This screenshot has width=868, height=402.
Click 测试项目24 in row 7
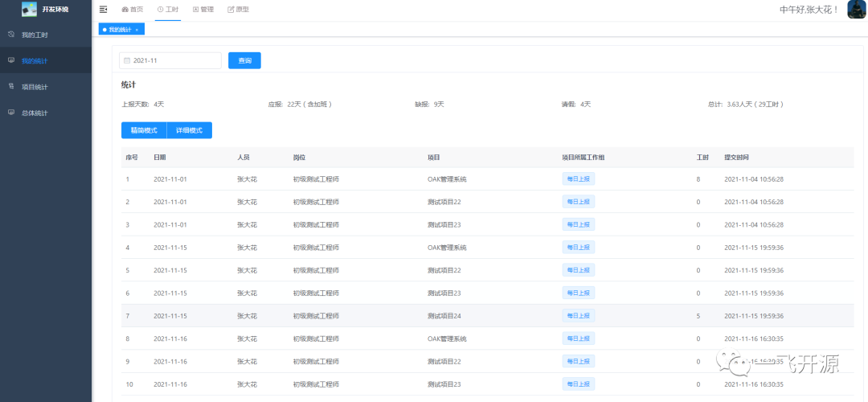point(444,316)
